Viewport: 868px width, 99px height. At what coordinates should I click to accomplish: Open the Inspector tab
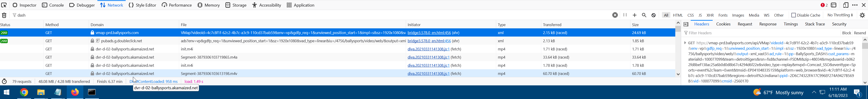click(25, 5)
